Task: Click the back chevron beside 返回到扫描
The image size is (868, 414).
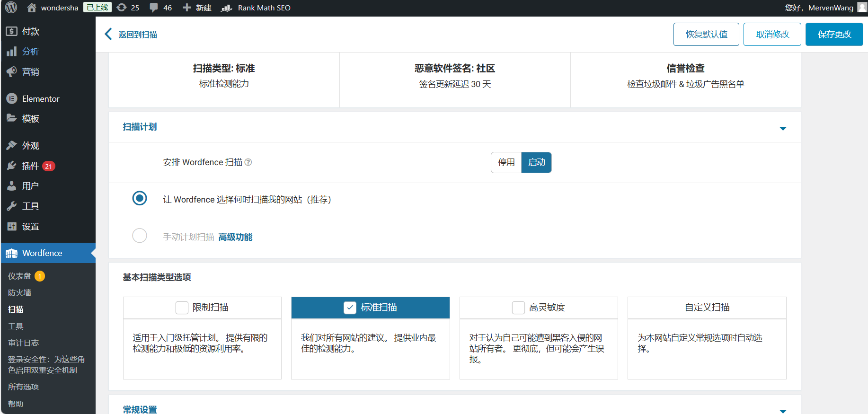Action: pos(108,34)
